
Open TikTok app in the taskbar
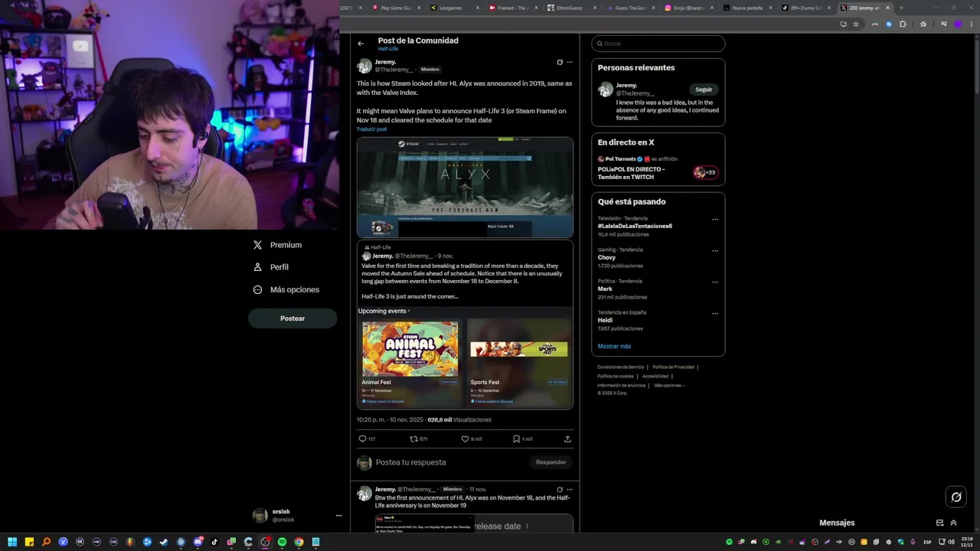[x=214, y=542]
